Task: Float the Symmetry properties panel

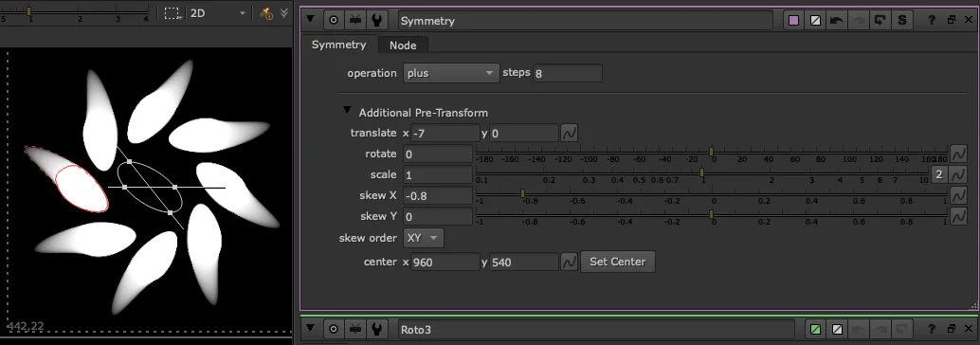Action: (x=952, y=20)
